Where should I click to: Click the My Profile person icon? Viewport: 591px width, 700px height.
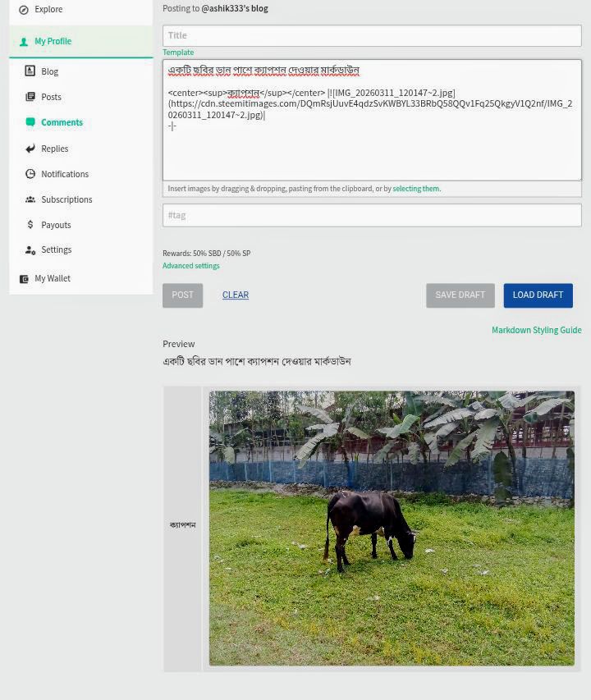(x=24, y=42)
